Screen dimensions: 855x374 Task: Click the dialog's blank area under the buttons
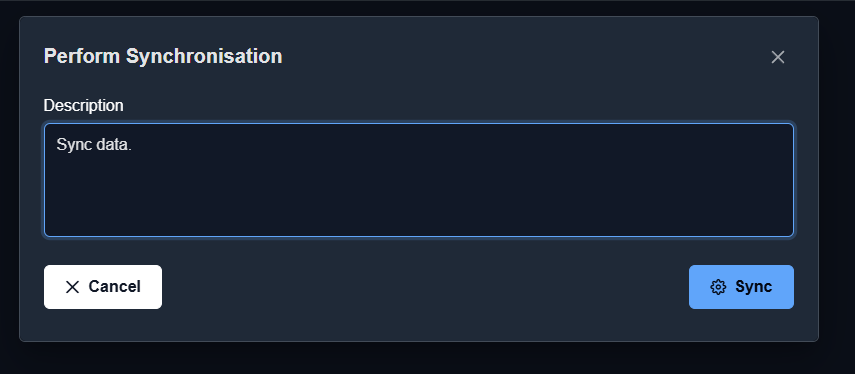(419, 325)
